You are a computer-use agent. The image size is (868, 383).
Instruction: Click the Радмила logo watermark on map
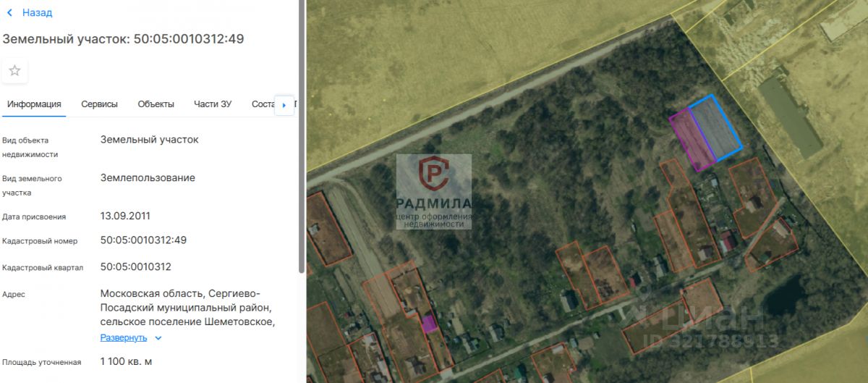434,192
